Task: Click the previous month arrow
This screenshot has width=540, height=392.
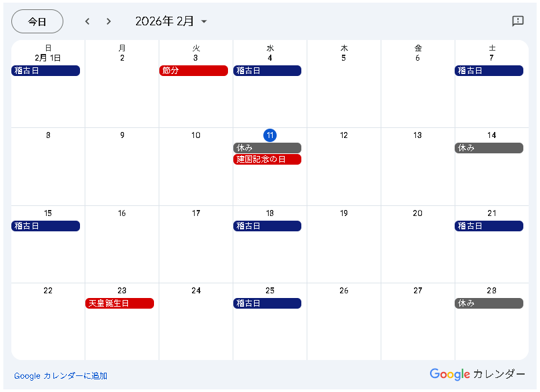Action: [x=87, y=21]
